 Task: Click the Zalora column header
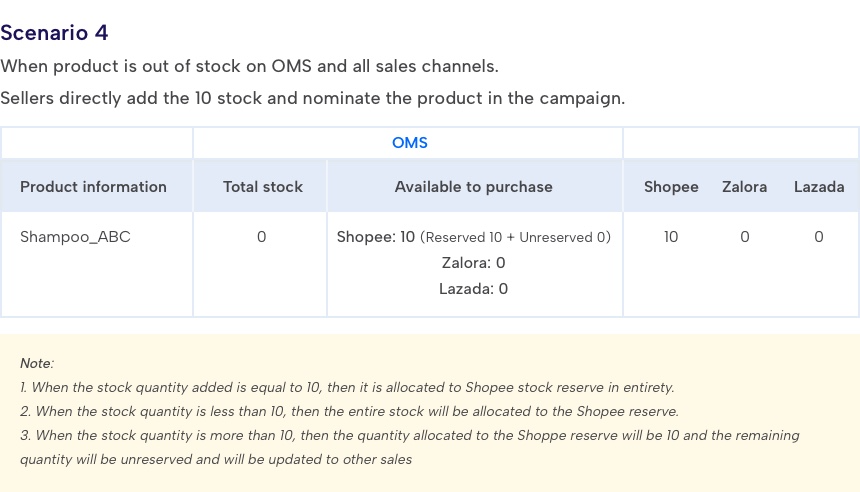pyautogui.click(x=744, y=186)
